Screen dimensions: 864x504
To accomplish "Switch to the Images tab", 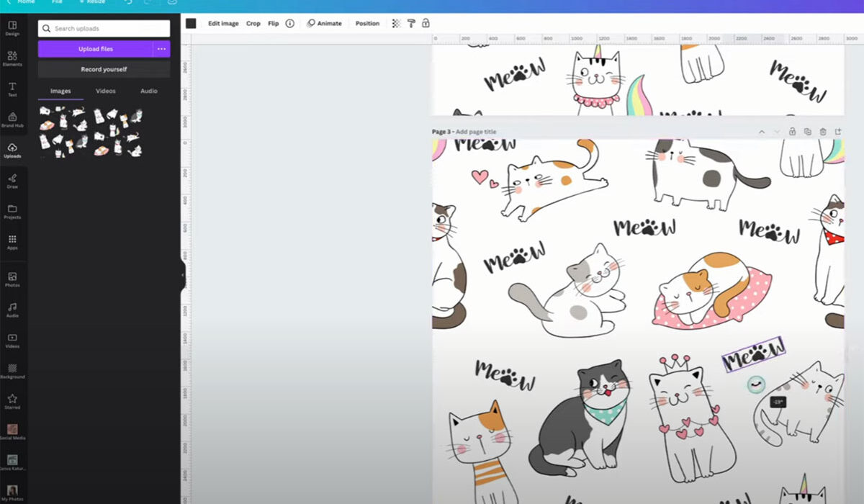I will pyautogui.click(x=60, y=91).
